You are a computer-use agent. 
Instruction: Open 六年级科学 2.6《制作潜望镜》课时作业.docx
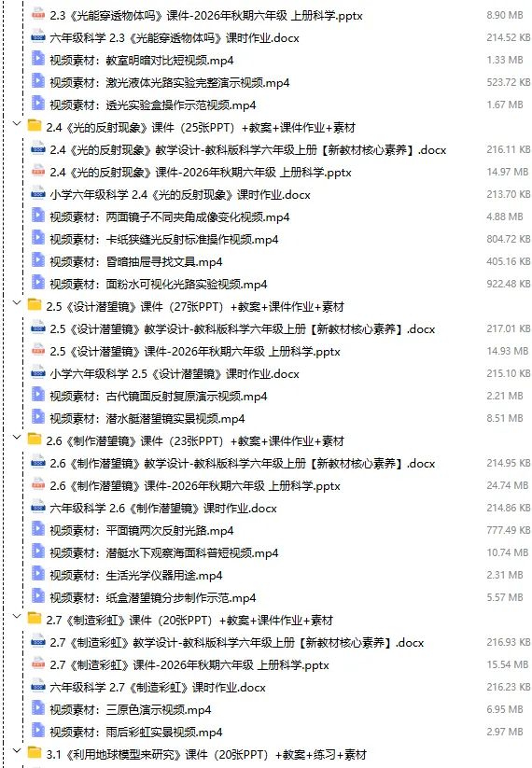coord(163,508)
